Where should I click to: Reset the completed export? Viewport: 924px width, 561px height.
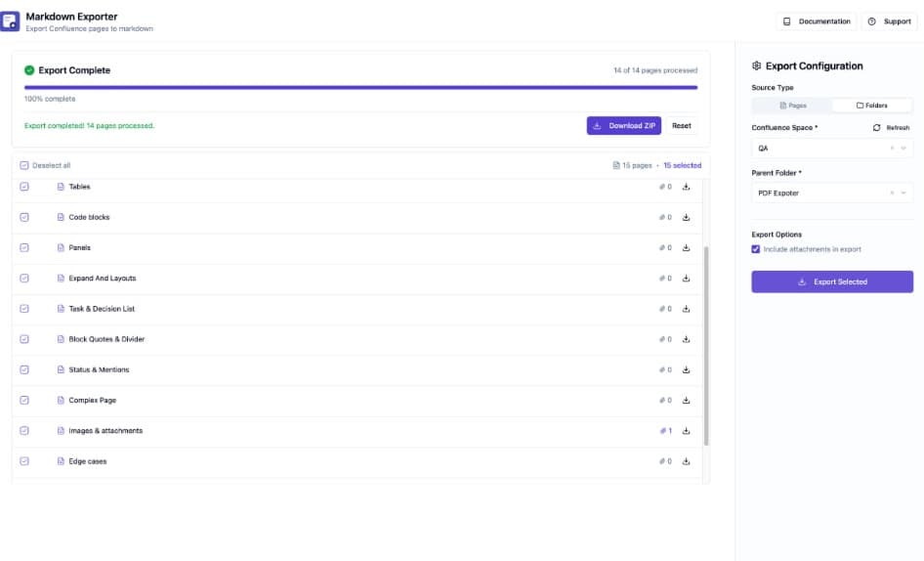pos(681,126)
